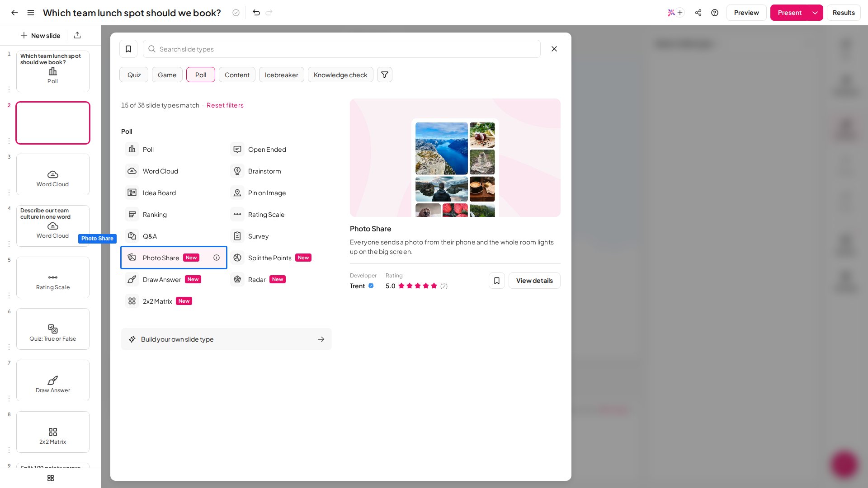Pick the Radar slide type
The image size is (868, 488).
pos(279,279)
